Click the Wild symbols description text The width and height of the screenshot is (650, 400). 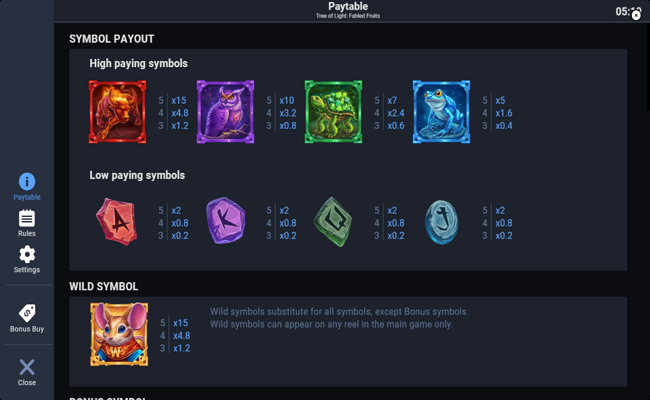(x=339, y=318)
